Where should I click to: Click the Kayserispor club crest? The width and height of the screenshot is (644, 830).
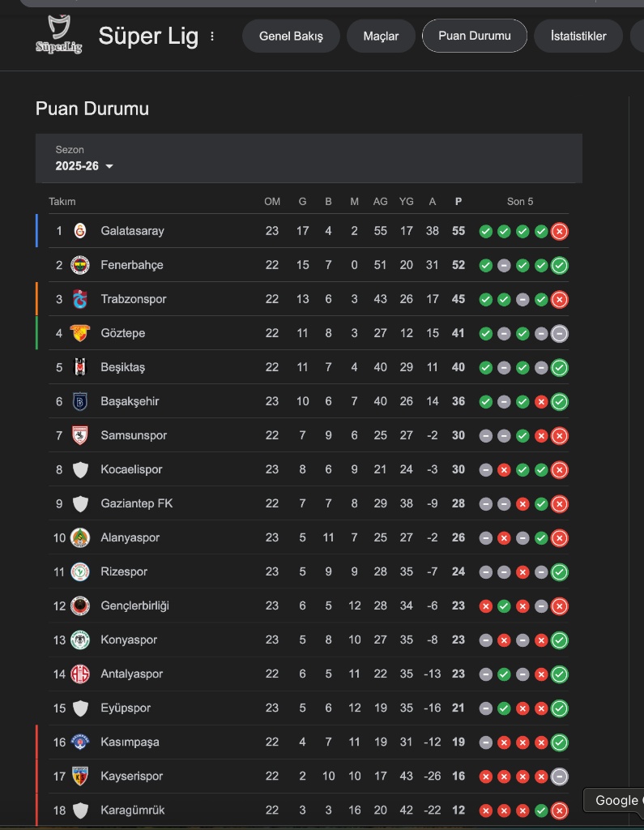pos(80,776)
